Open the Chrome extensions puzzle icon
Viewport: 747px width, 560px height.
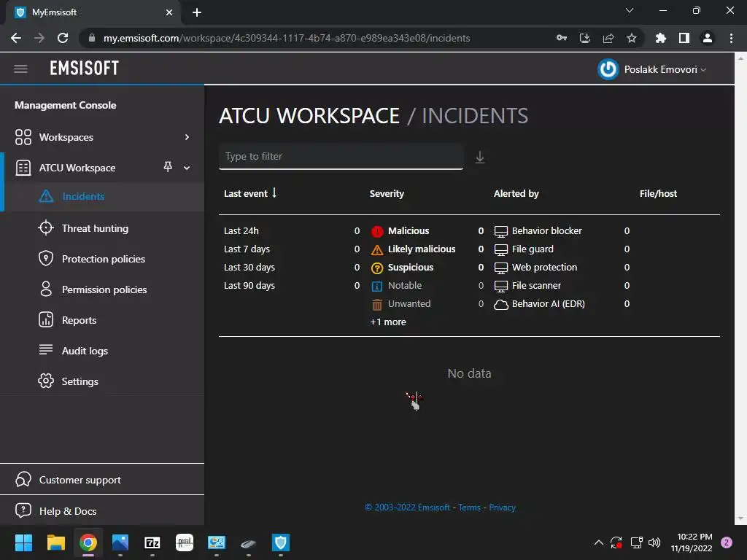point(660,38)
